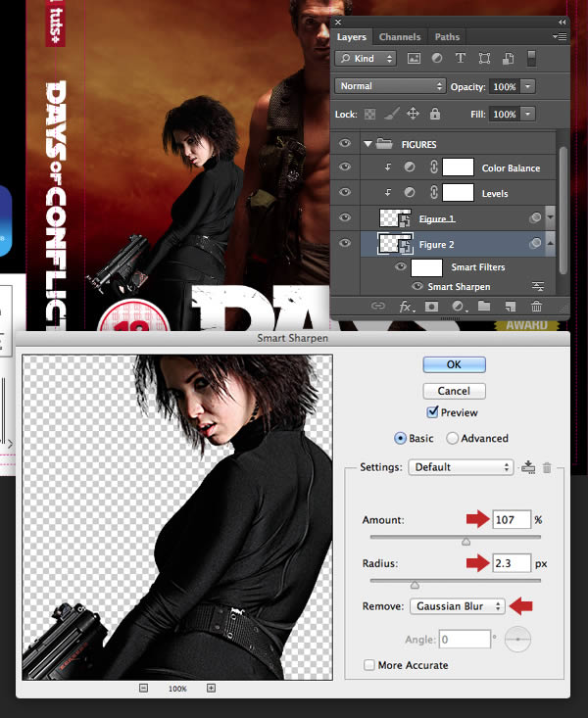The height and width of the screenshot is (718, 588).
Task: Create new adjustment layer icon
Action: click(x=458, y=306)
